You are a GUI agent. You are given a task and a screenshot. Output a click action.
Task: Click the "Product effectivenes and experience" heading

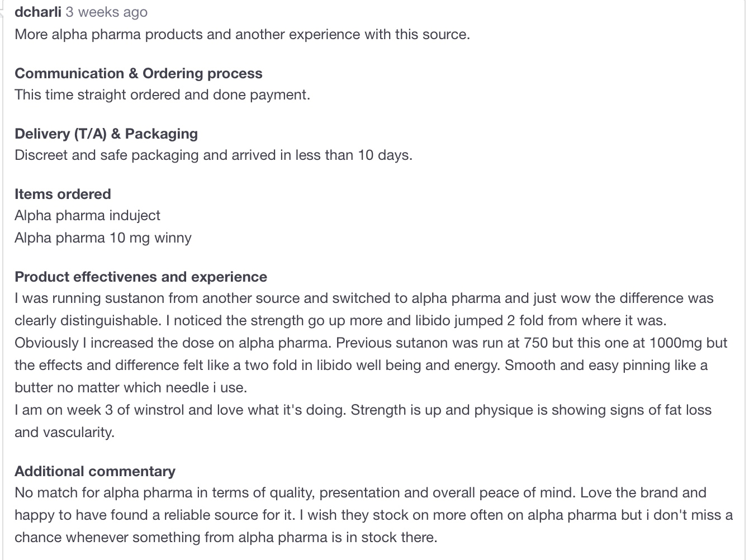tap(141, 277)
